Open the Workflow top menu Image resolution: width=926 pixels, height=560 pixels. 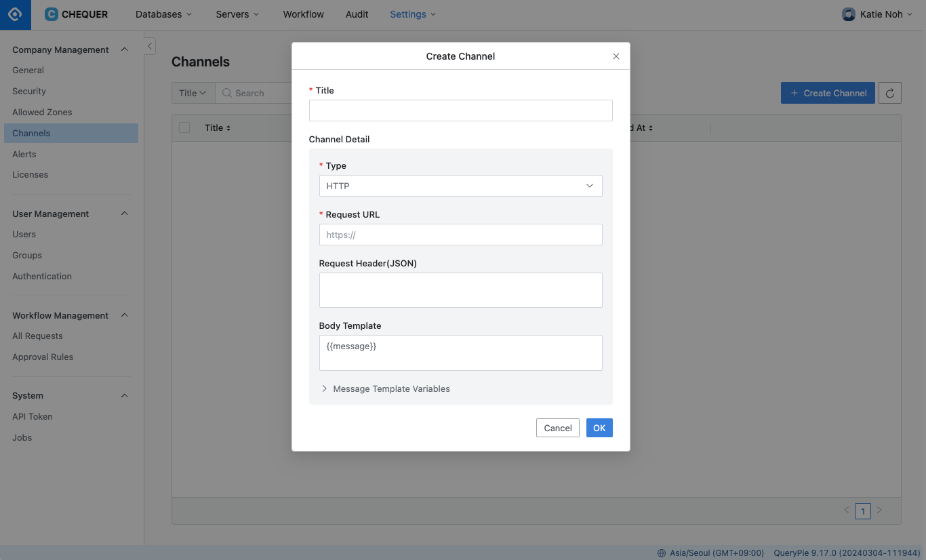[x=304, y=14]
